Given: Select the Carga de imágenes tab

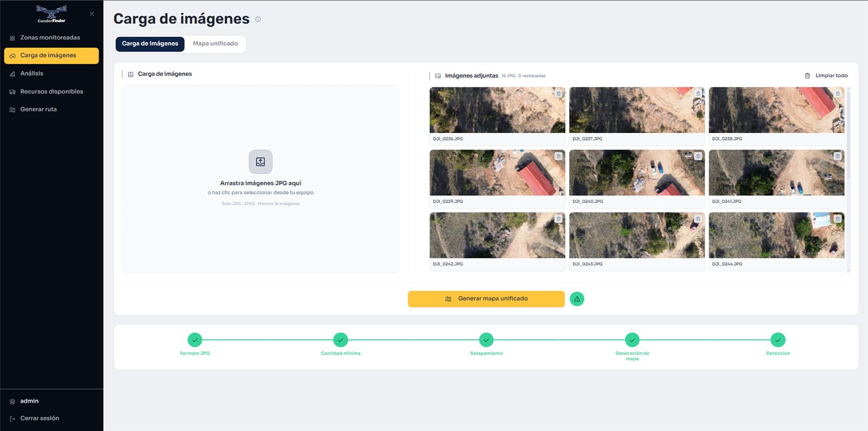Looking at the screenshot, I should tap(150, 44).
